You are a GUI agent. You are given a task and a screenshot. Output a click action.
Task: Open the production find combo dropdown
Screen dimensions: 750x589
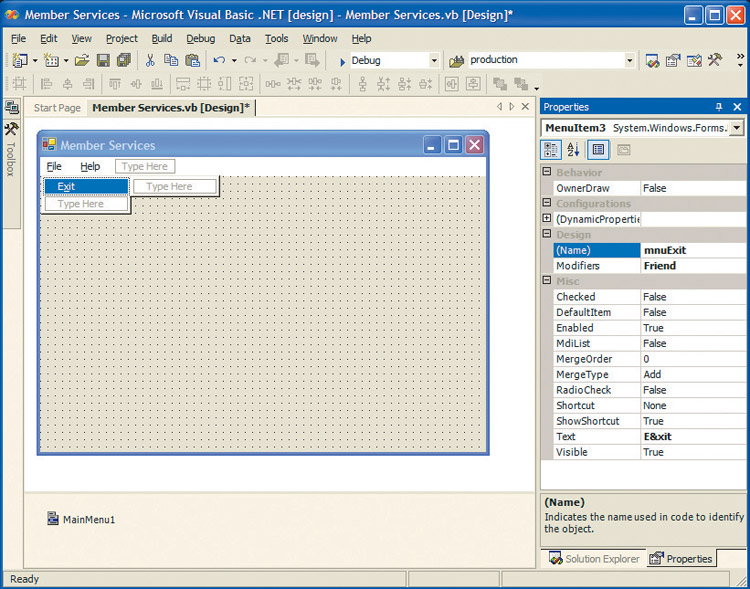click(629, 61)
